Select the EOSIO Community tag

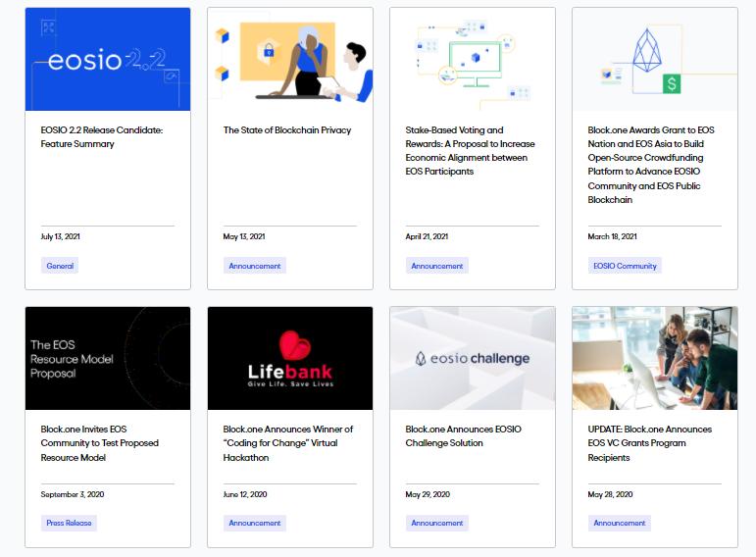[625, 266]
